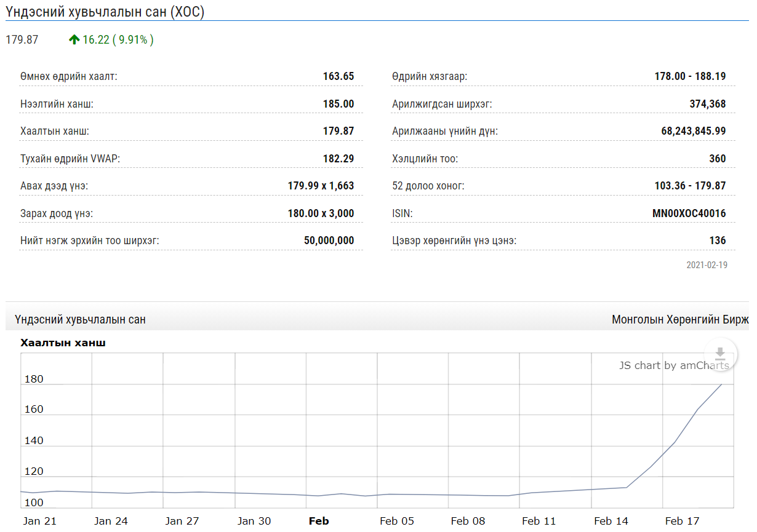Click the Jan 21 label on the chart axis
This screenshot has width=757, height=532.
40,521
